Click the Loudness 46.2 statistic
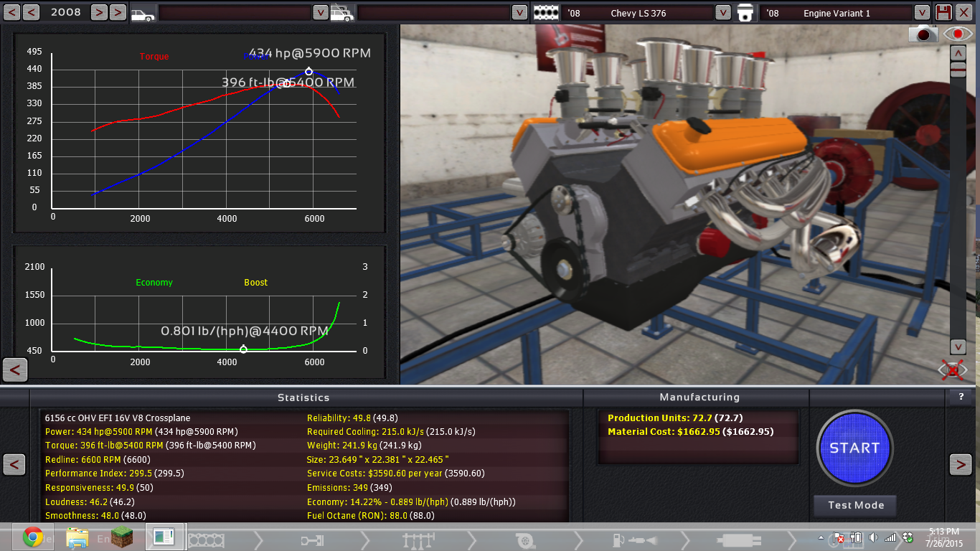Image resolution: width=980 pixels, height=551 pixels. pos(90,501)
